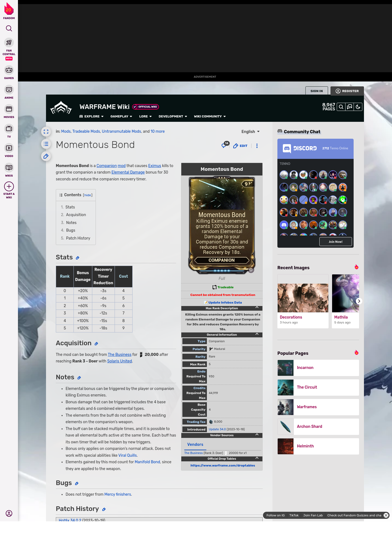Image resolution: width=392 pixels, height=545 pixels.
Task: Open the Games controller icon
Action: (x=9, y=70)
